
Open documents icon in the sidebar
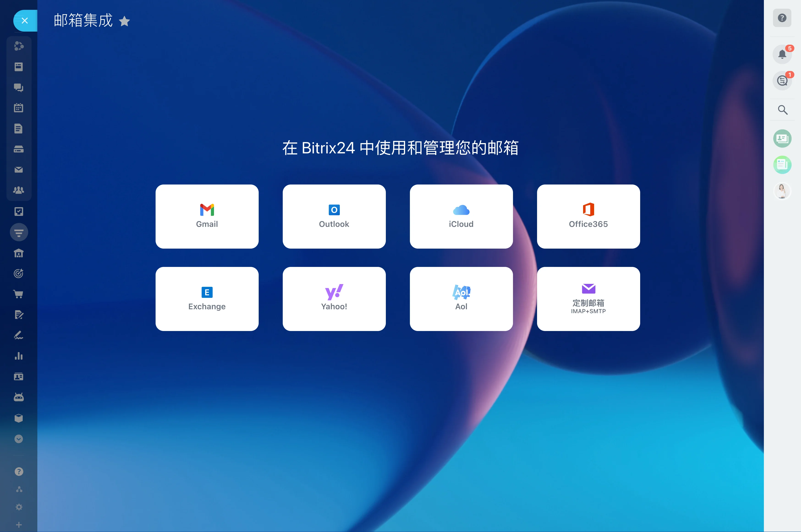19,129
